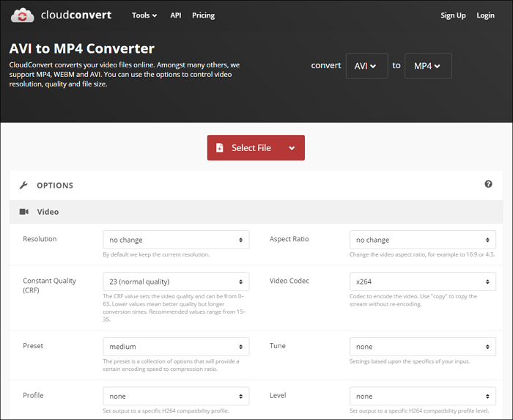This screenshot has width=513, height=420.
Task: Select the Video Codec x264 dropdown
Action: click(423, 281)
